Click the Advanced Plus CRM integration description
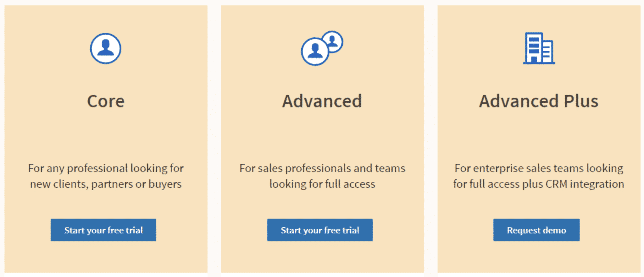The height and width of the screenshot is (277, 644). 538,176
